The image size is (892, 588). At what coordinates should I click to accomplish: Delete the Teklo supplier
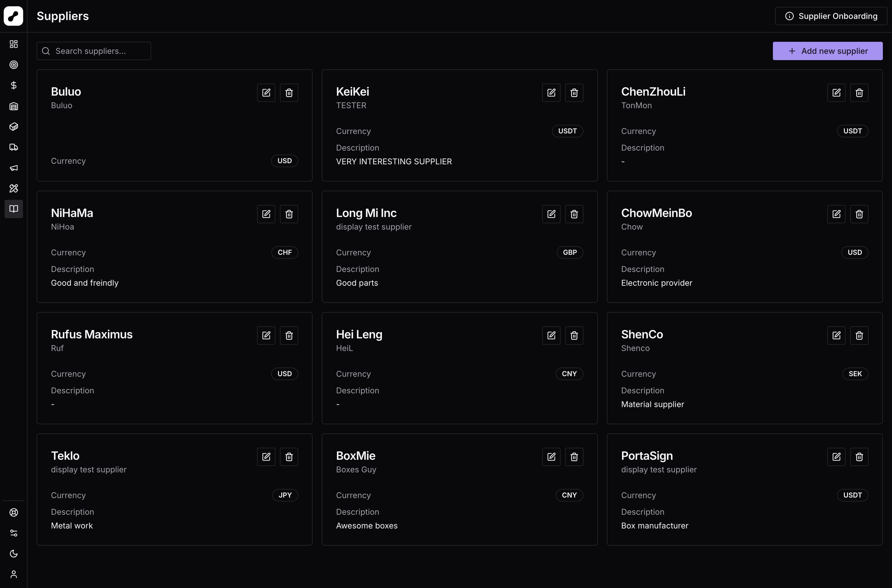289,457
